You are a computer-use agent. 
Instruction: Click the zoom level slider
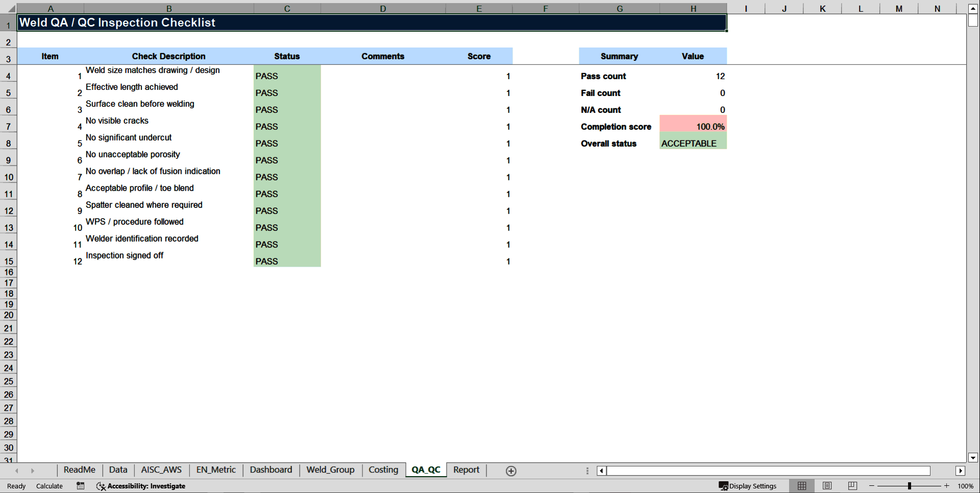tap(910, 486)
